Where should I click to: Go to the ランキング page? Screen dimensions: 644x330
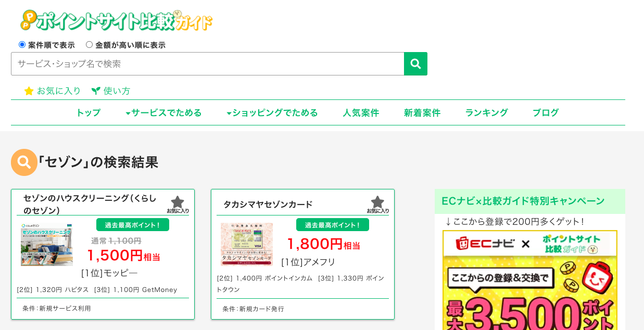[x=486, y=112]
